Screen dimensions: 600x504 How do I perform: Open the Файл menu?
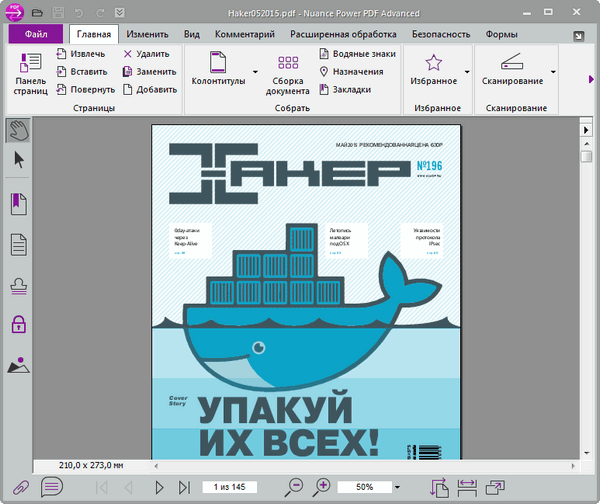click(36, 34)
